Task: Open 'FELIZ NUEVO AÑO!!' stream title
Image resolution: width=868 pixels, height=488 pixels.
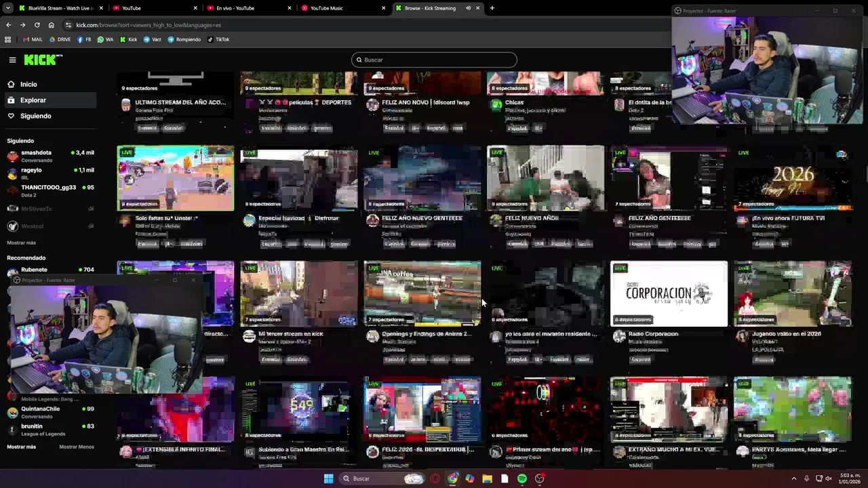Action: pyautogui.click(x=532, y=218)
